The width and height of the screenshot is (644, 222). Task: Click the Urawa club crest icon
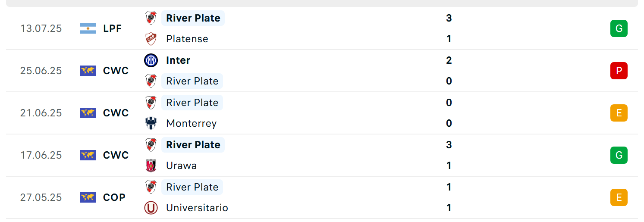pos(151,166)
